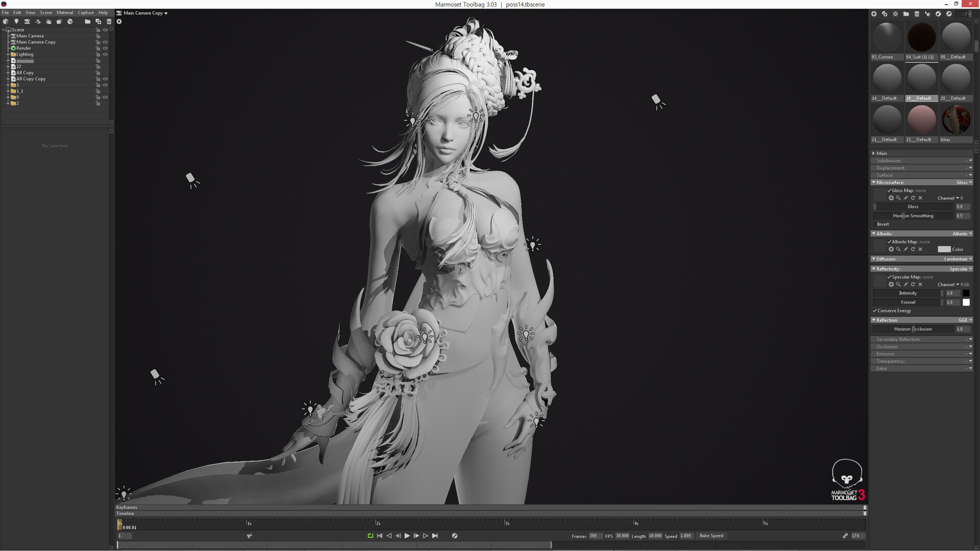Open the Material menu
The height and width of the screenshot is (551, 980).
[x=65, y=13]
